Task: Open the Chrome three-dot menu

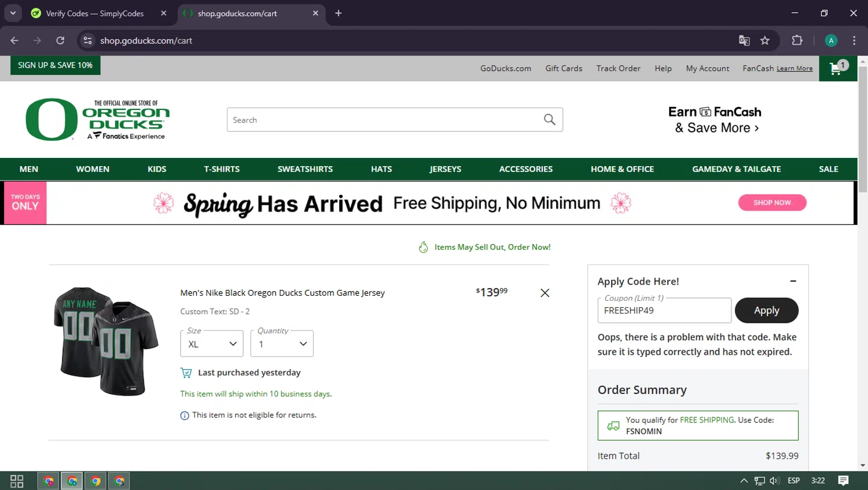Action: point(854,40)
